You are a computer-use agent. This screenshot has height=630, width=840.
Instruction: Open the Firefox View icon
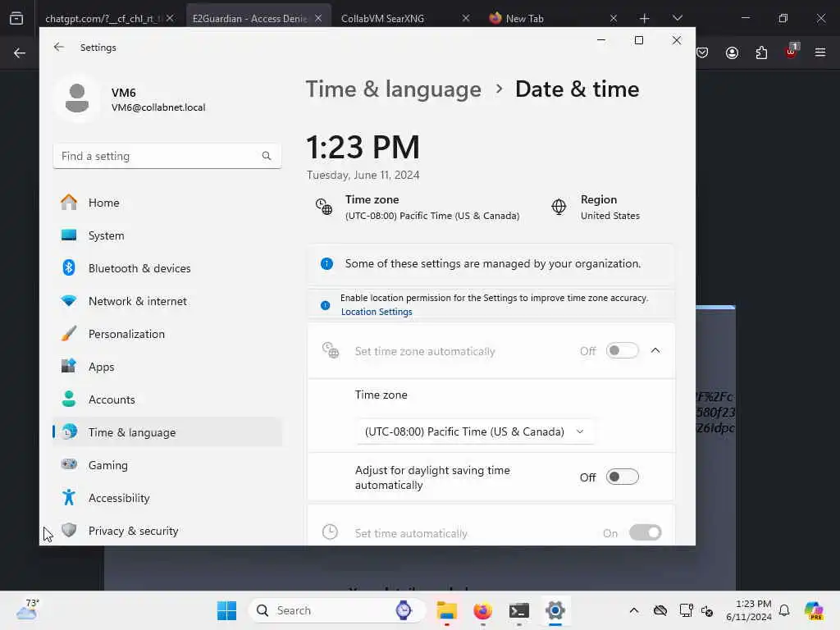(x=16, y=18)
